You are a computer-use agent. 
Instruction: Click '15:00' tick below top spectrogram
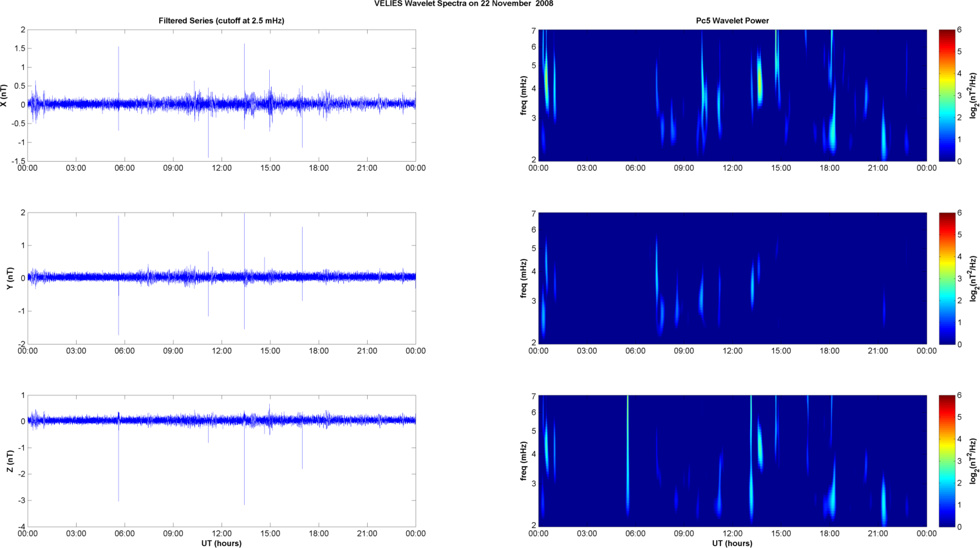(781, 168)
